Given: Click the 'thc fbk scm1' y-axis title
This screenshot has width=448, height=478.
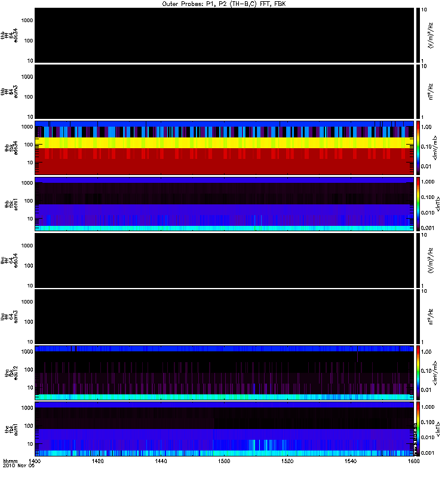Looking at the screenshot, I should (x=11, y=429).
